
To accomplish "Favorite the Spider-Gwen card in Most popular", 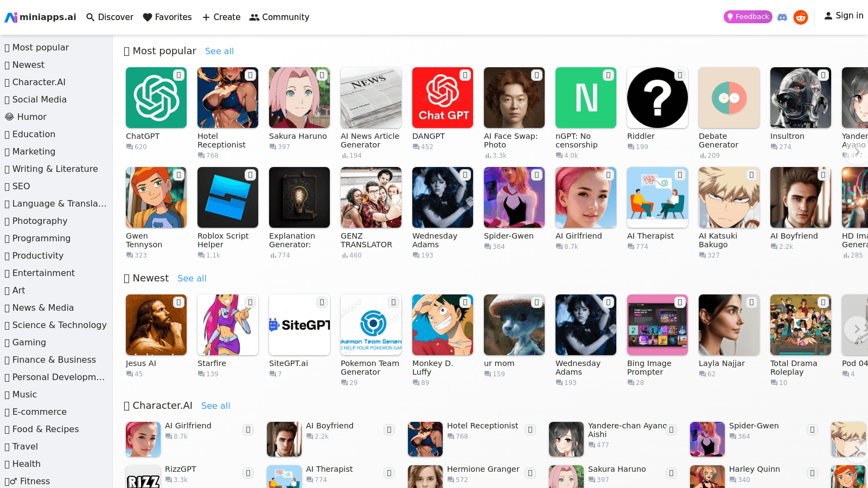I will [x=537, y=175].
